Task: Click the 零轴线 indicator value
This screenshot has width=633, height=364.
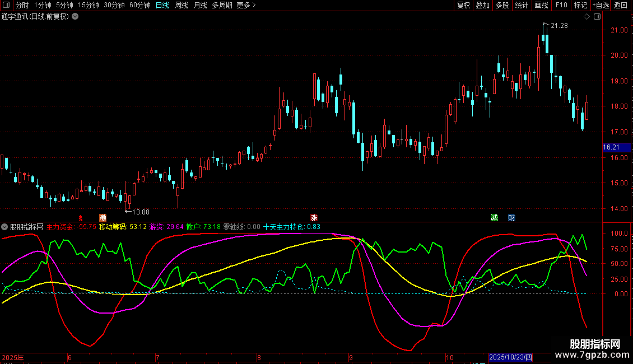Action: coord(242,227)
